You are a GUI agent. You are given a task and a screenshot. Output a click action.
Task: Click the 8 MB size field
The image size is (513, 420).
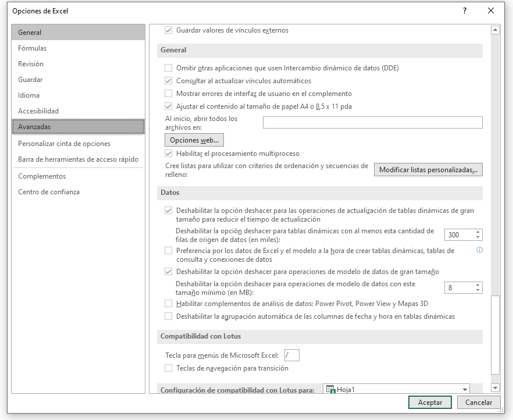point(459,288)
